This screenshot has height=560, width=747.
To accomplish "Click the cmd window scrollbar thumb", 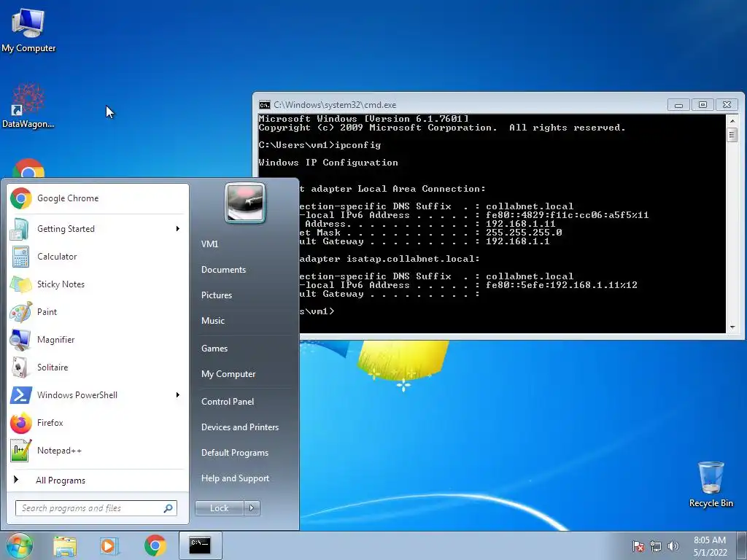I will tap(732, 135).
